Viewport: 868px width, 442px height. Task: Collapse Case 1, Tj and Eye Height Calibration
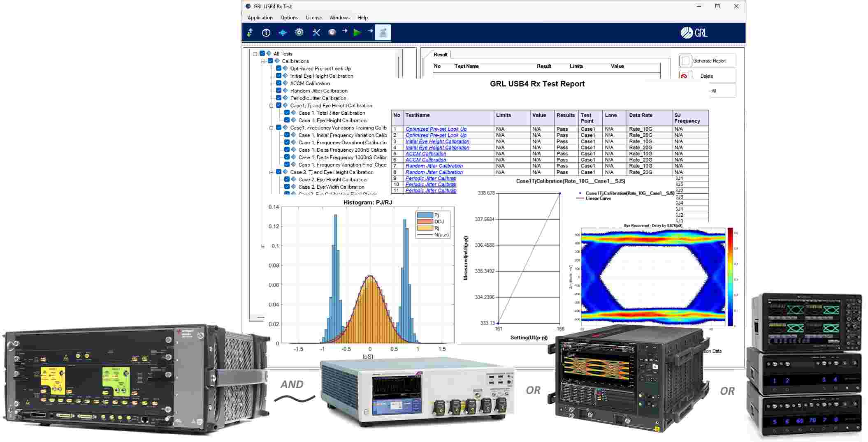tap(271, 105)
